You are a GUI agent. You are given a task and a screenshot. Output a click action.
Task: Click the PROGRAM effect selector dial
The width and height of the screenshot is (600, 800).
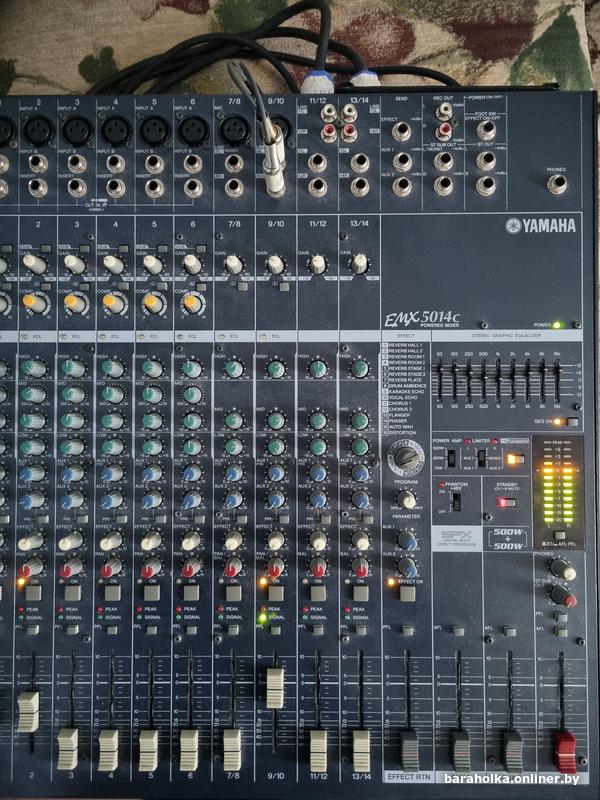(405, 457)
